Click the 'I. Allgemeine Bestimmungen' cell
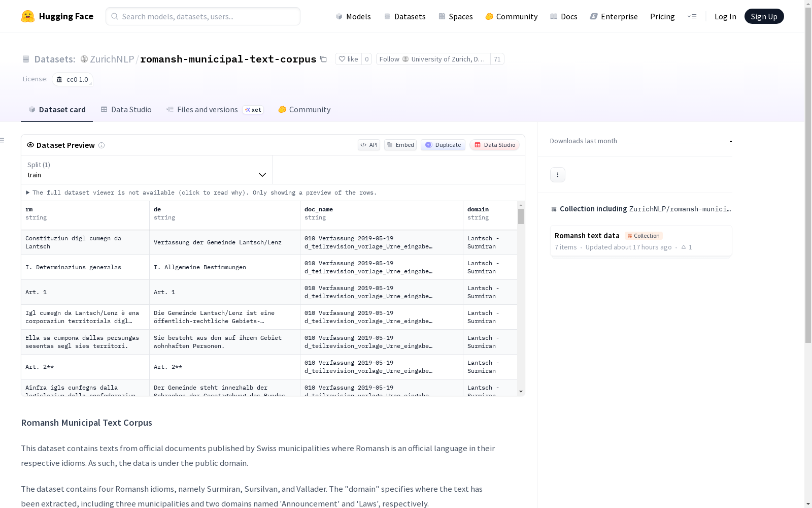This screenshot has width=812, height=508. point(225,267)
